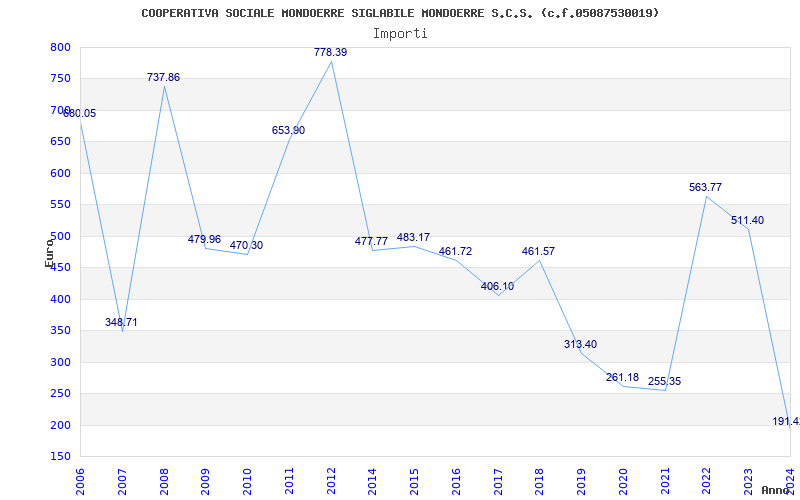Click x-axis year 2019
This screenshot has width=800, height=500.
pyautogui.click(x=581, y=481)
